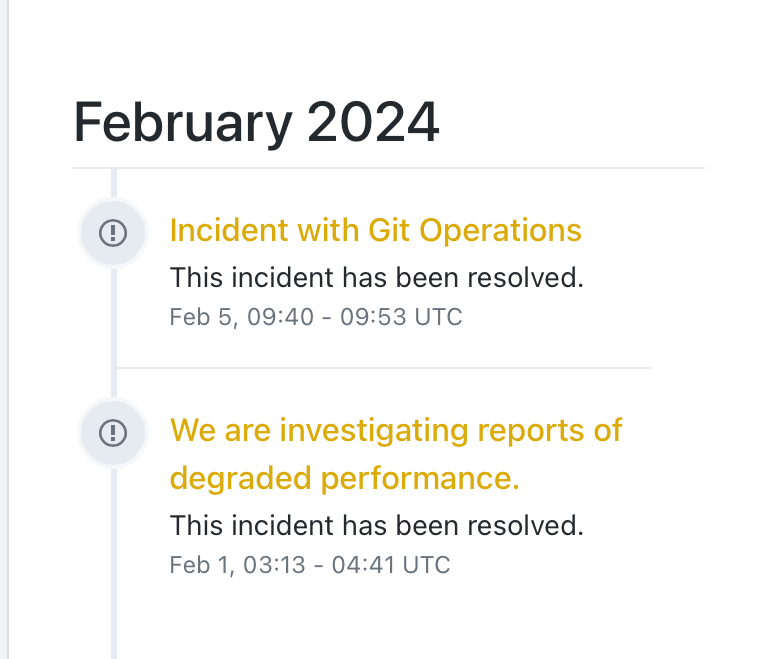
Task: Click "Git Operations" in the first incident title
Action: pos(475,230)
